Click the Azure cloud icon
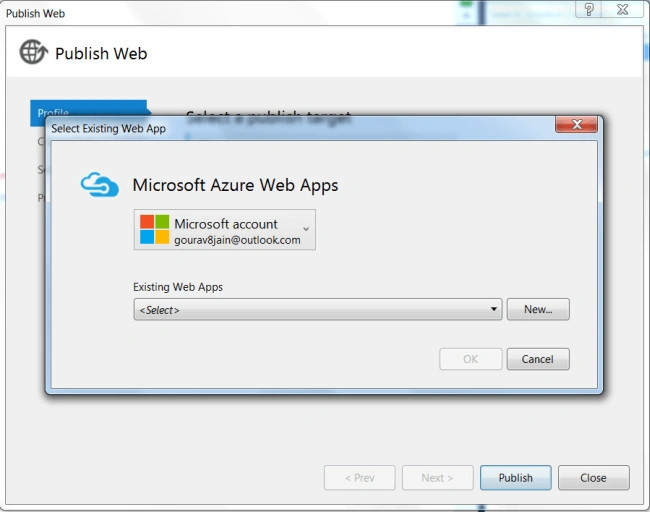The height and width of the screenshot is (512, 650). [x=99, y=184]
